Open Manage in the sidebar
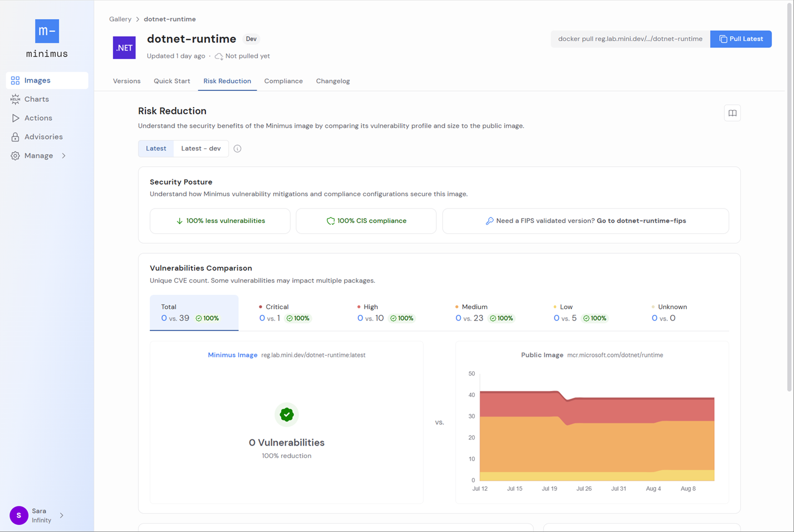794x532 pixels. click(x=47, y=156)
